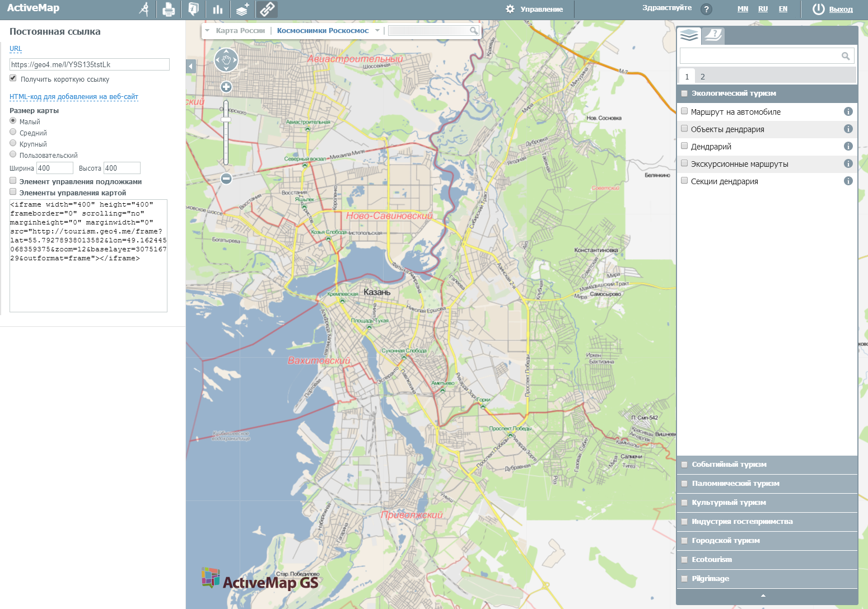The width and height of the screenshot is (868, 609).
Task: Uncheck Получить короткую ссылку checkbox
Action: pos(13,78)
